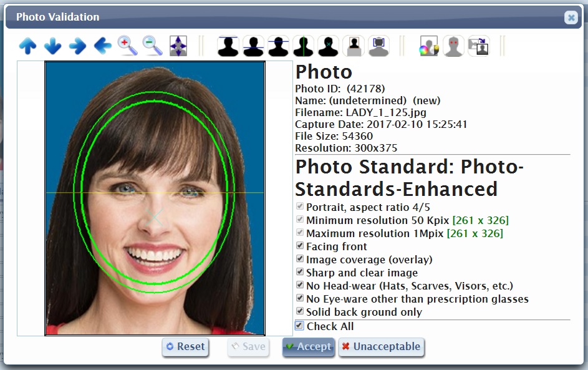Screen dimensions: 588x370
Task: Click the framed portrait crop icon
Action: 354,46
